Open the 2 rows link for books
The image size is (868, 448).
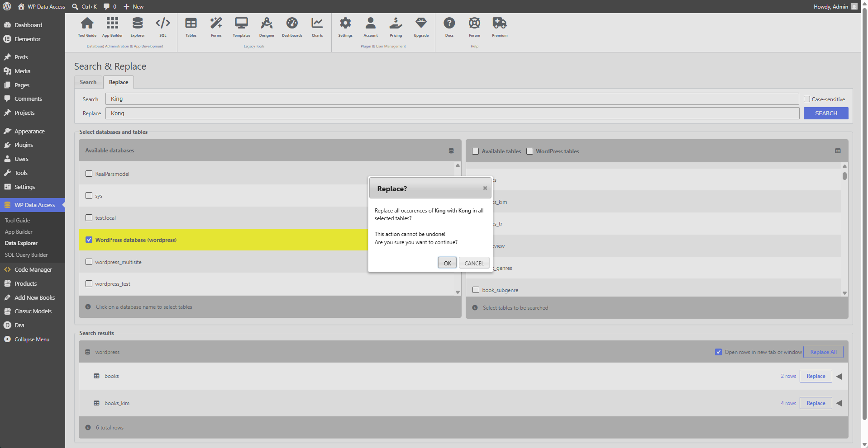(788, 376)
